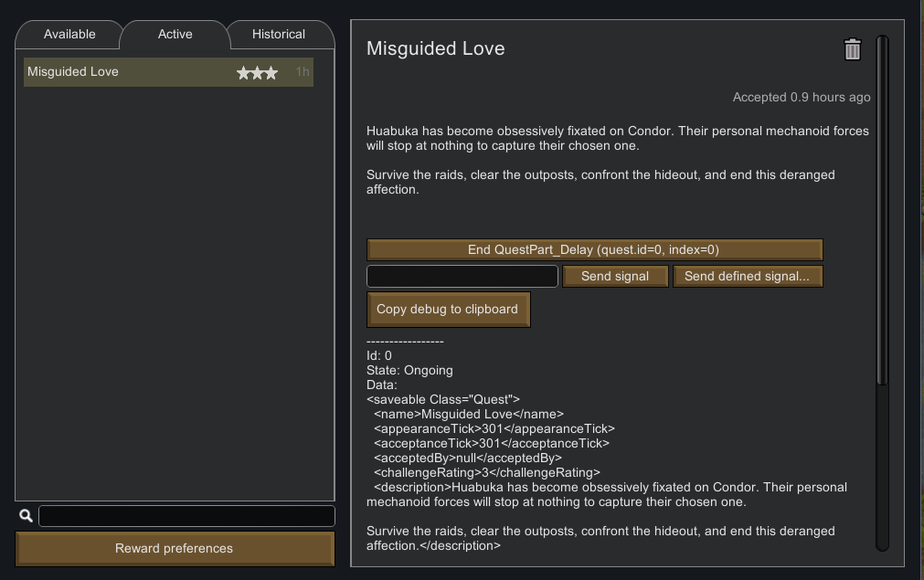The image size is (924, 580).
Task: Click the magnifying glass search icon
Action: coord(26,516)
